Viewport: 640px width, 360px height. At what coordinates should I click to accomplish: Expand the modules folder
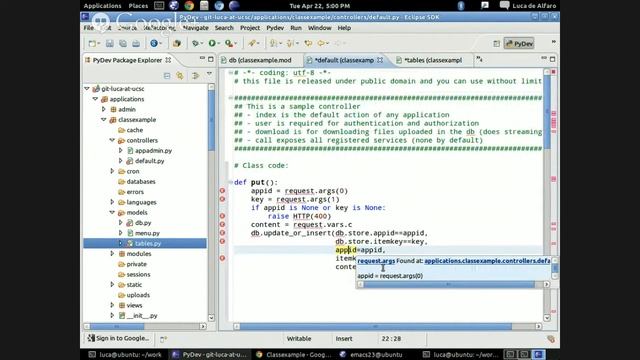[112, 253]
